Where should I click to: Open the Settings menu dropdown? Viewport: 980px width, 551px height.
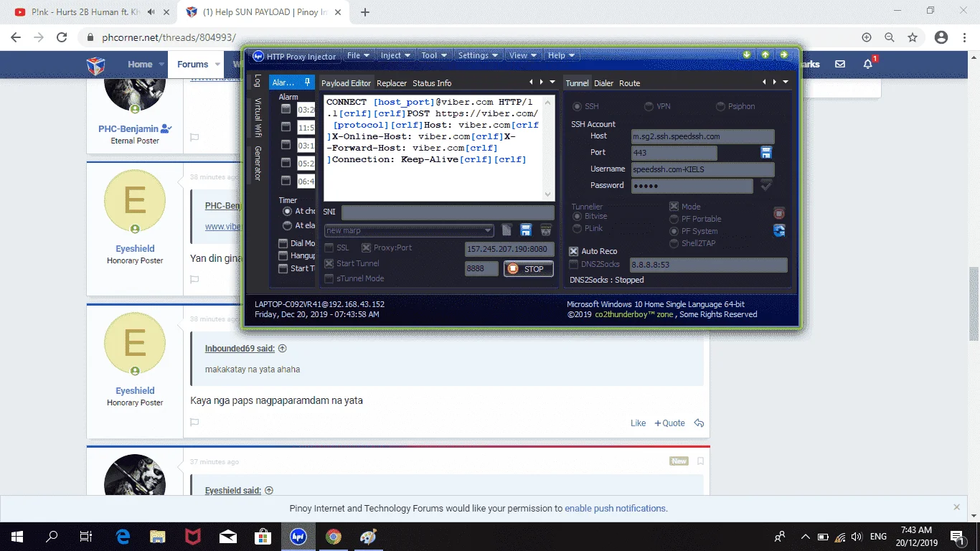[478, 55]
